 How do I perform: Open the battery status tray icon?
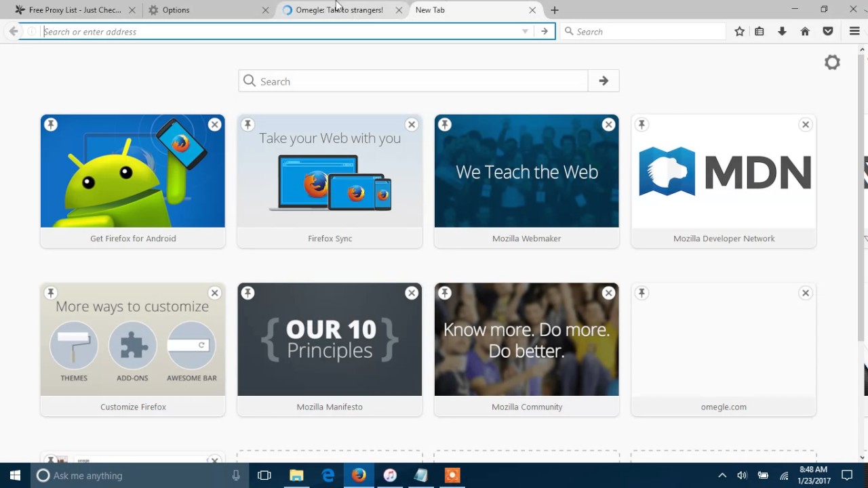click(763, 476)
